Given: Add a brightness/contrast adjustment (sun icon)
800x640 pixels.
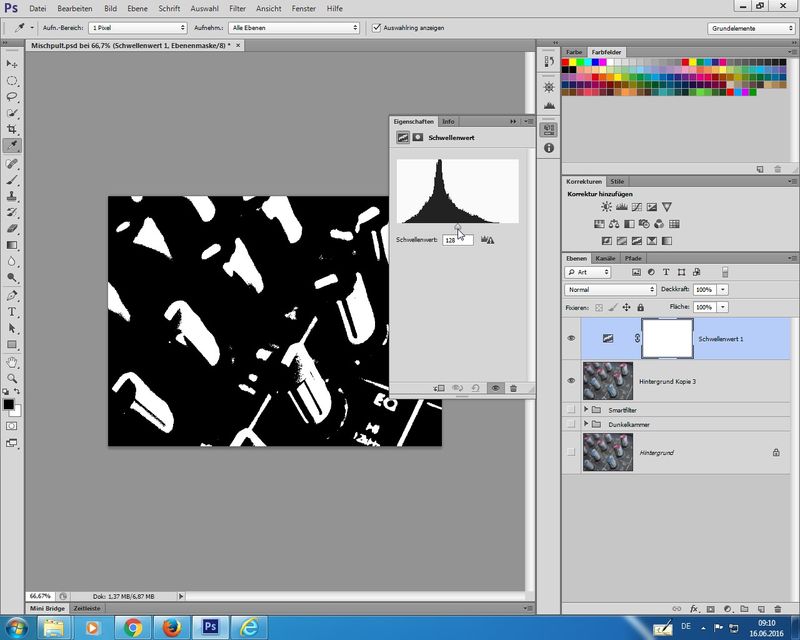Looking at the screenshot, I should [606, 206].
